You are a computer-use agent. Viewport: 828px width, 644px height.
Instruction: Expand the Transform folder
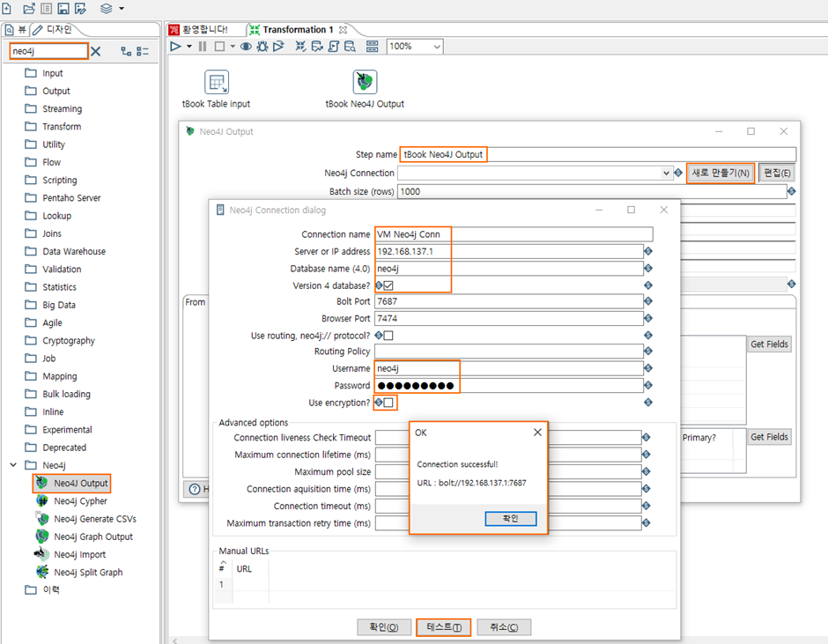pos(53,127)
